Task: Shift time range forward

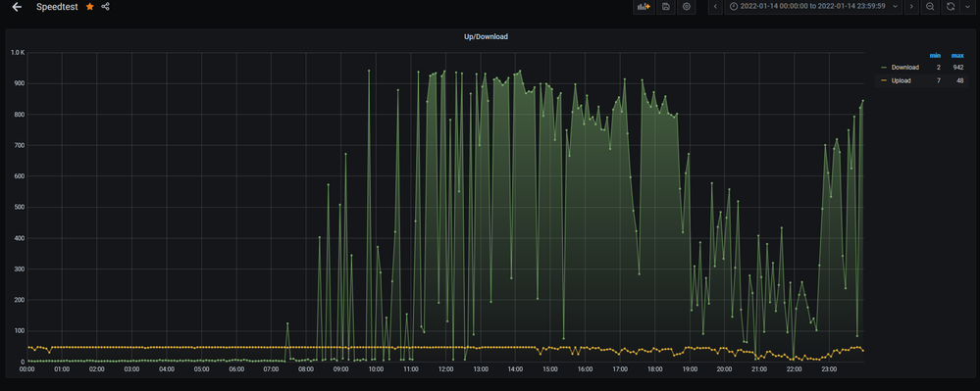Action: pyautogui.click(x=911, y=6)
